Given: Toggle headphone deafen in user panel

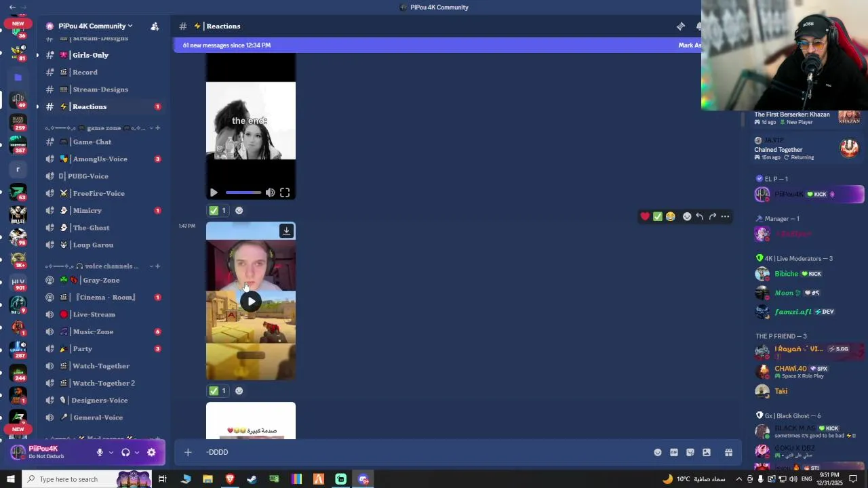Looking at the screenshot, I should point(125,453).
